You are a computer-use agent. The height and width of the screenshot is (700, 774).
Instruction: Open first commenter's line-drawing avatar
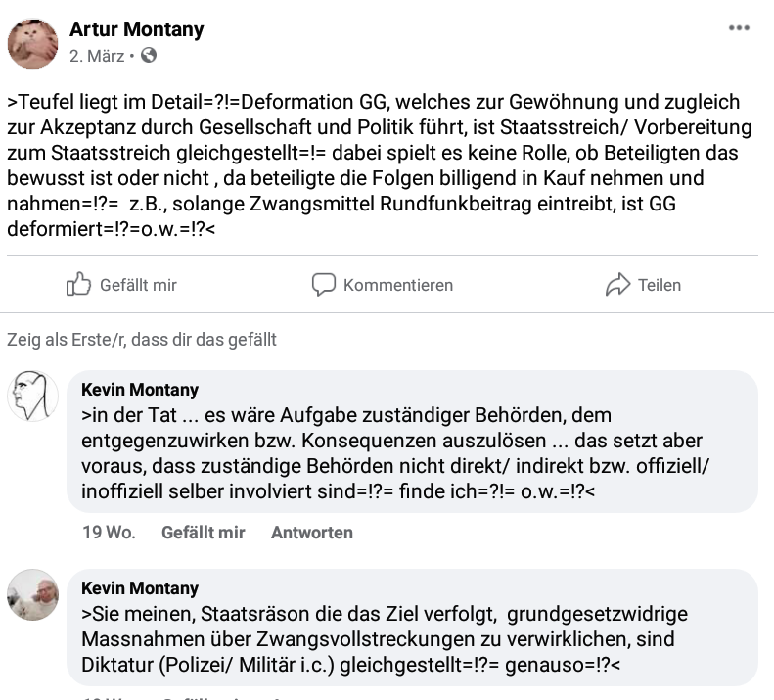[32, 396]
